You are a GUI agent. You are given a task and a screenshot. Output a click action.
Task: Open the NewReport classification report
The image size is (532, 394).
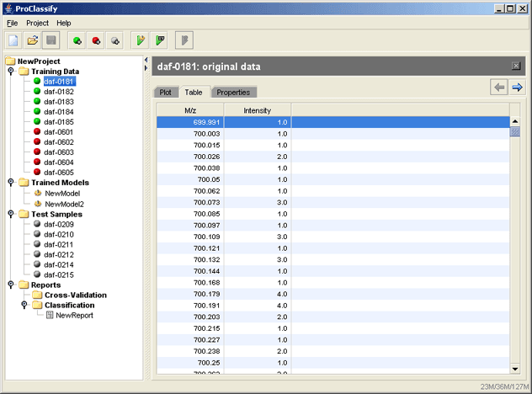74,315
